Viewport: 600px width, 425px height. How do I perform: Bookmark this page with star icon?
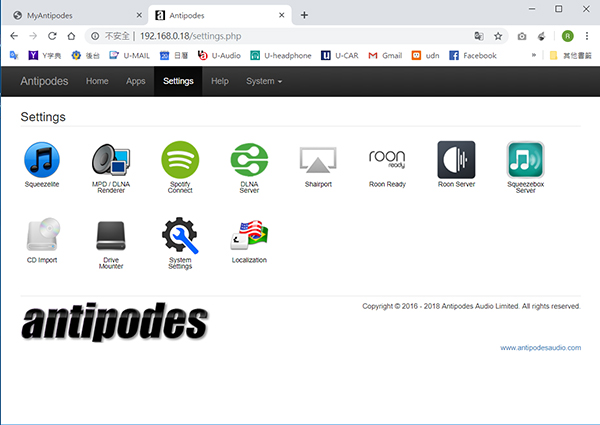pos(498,36)
